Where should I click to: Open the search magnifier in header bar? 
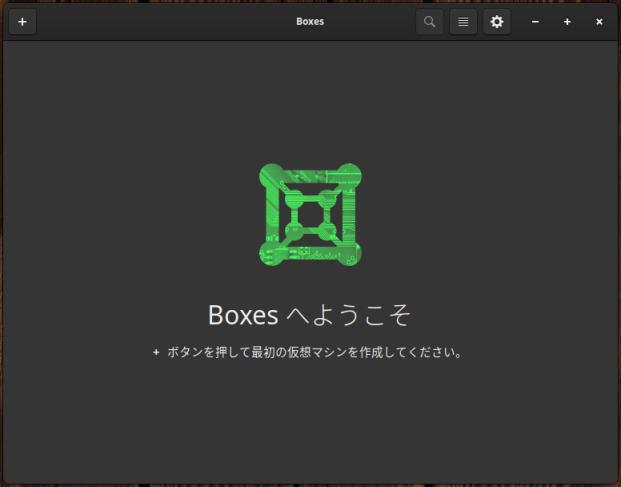(x=429, y=22)
